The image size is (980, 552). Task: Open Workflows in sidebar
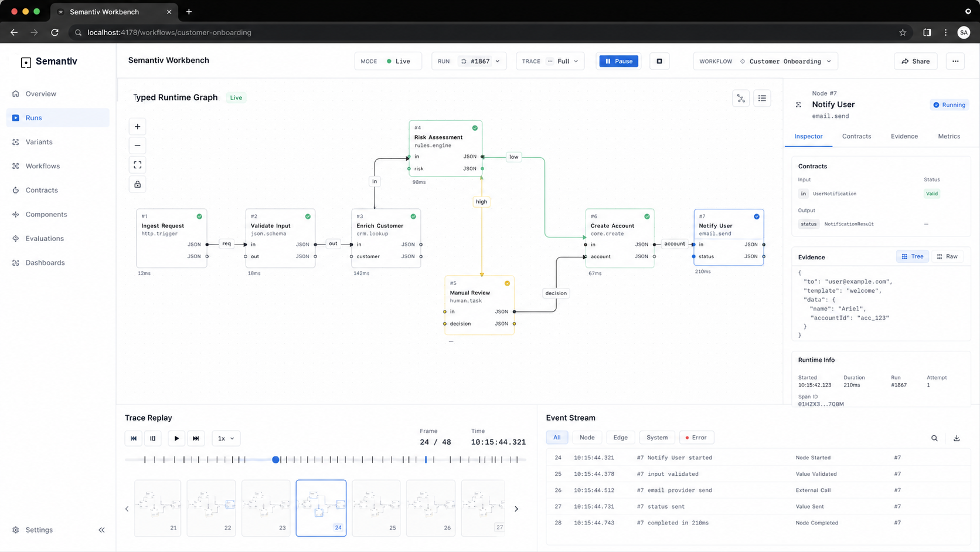point(57,166)
